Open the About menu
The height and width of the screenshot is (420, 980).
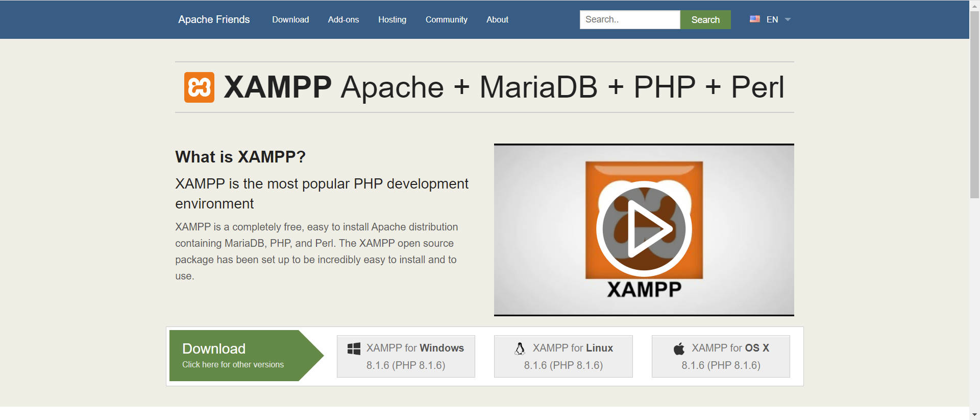click(x=497, y=19)
